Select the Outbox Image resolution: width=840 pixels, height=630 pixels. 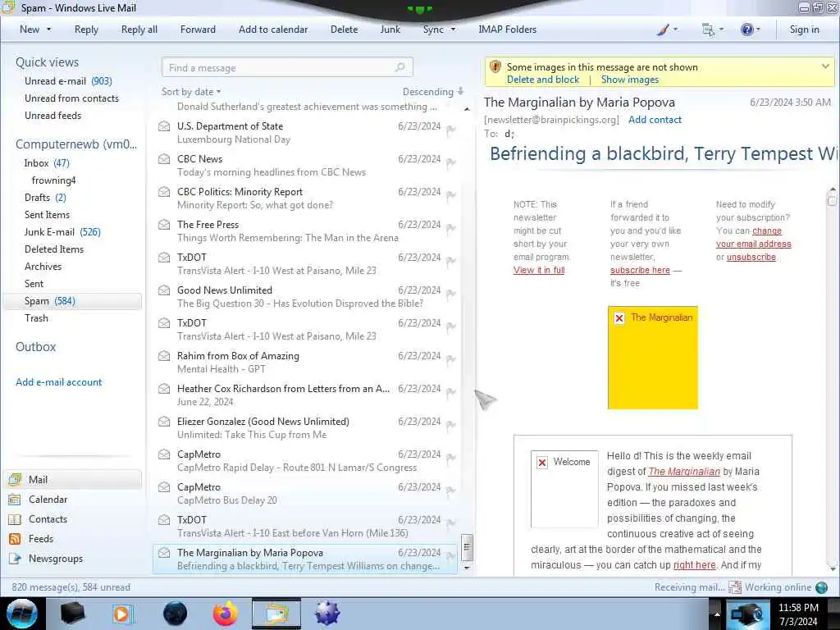36,347
